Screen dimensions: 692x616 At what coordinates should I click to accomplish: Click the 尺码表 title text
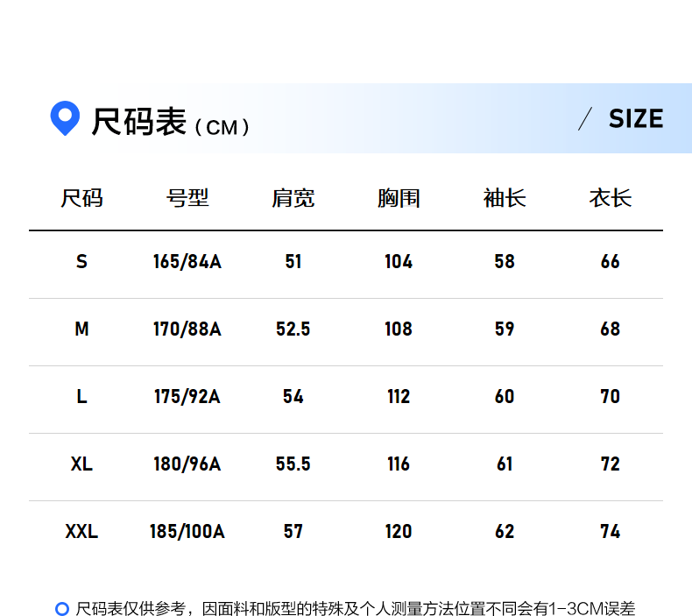[138, 122]
